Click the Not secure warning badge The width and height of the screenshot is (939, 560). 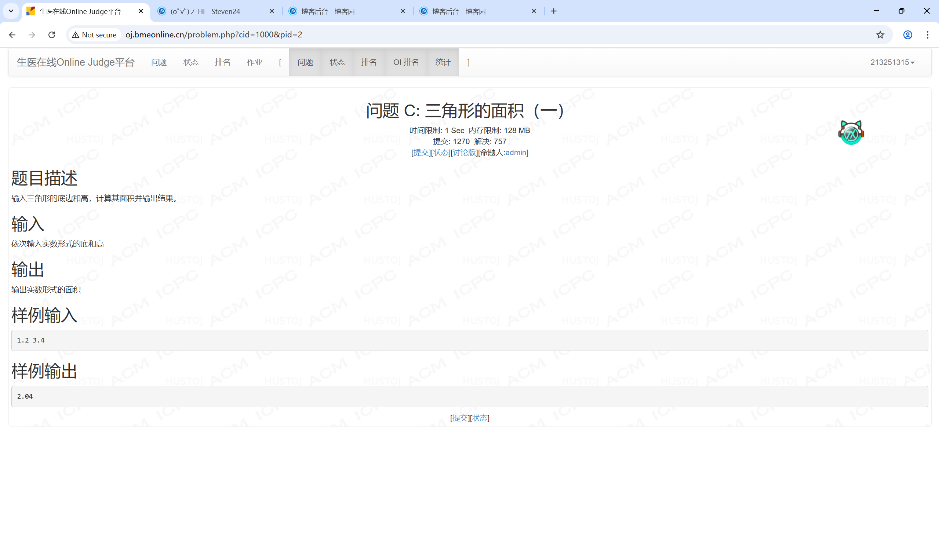(94, 35)
